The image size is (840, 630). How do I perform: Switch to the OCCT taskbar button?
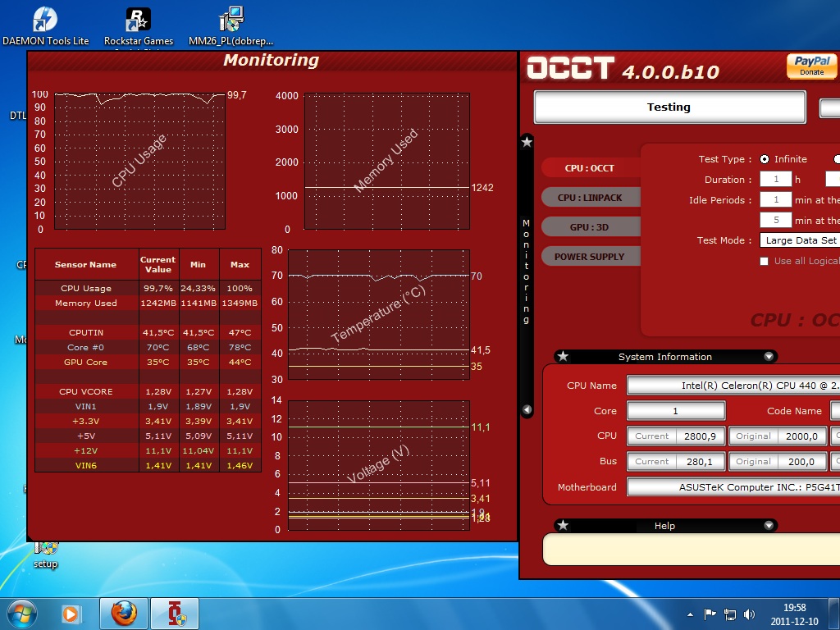click(175, 614)
